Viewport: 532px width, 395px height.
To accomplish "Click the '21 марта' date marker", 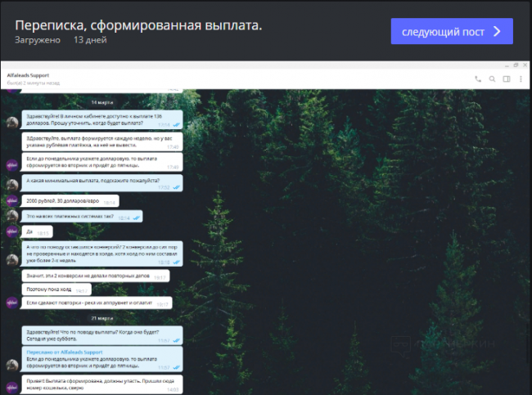I will pos(101,317).
